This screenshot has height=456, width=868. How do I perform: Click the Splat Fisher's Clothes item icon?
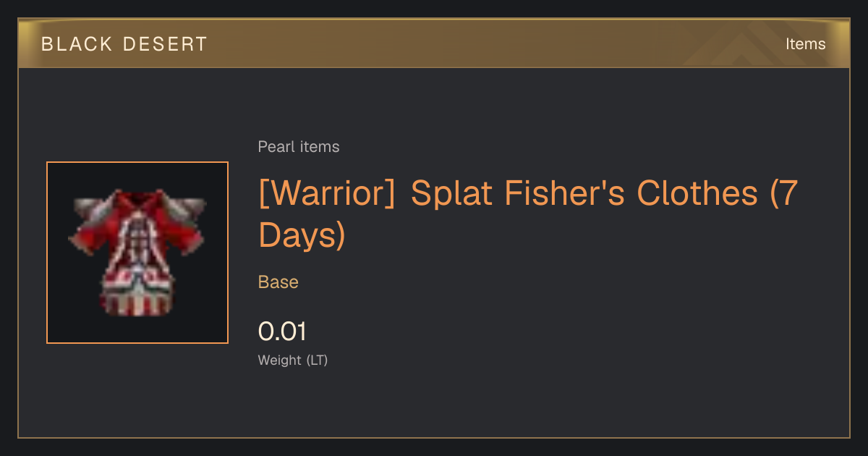(137, 253)
